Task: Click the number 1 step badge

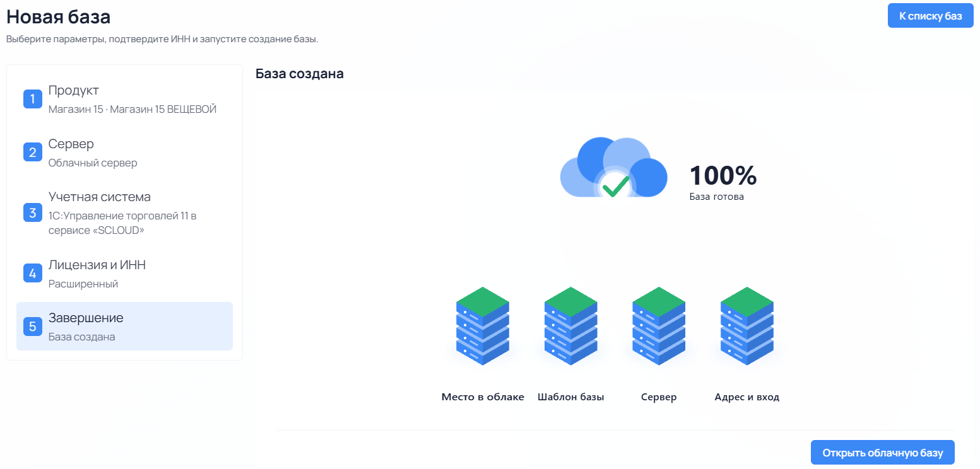Action: coord(33,99)
